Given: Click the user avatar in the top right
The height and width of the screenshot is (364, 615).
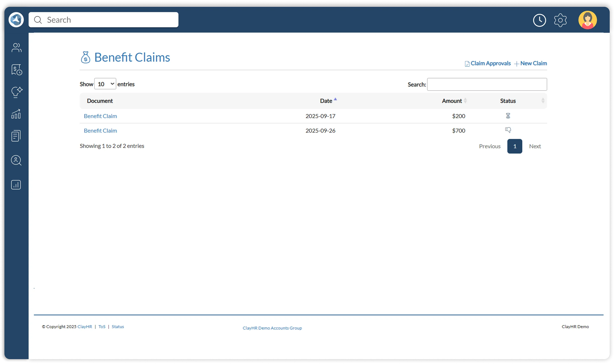Looking at the screenshot, I should pyautogui.click(x=588, y=20).
